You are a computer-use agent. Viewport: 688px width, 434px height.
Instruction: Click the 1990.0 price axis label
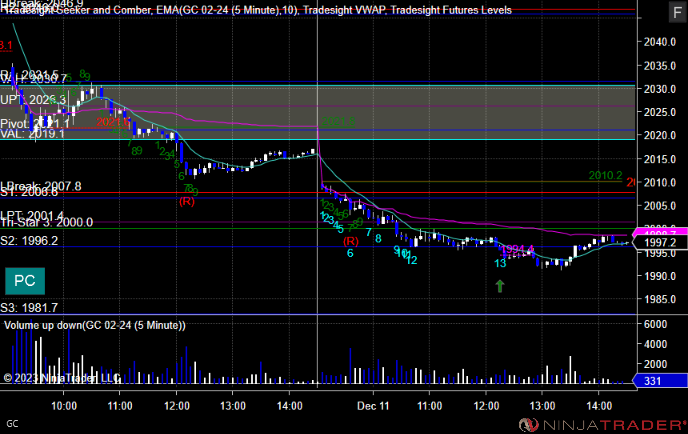(x=659, y=276)
